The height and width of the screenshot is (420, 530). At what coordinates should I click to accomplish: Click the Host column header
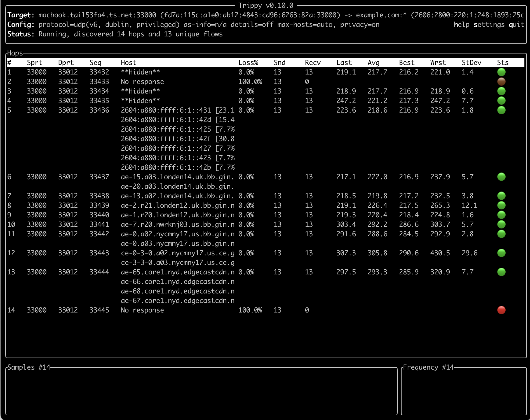click(x=129, y=63)
